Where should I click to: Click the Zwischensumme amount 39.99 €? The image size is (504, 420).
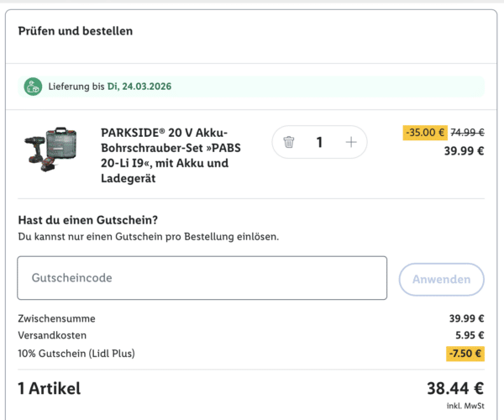click(x=466, y=318)
